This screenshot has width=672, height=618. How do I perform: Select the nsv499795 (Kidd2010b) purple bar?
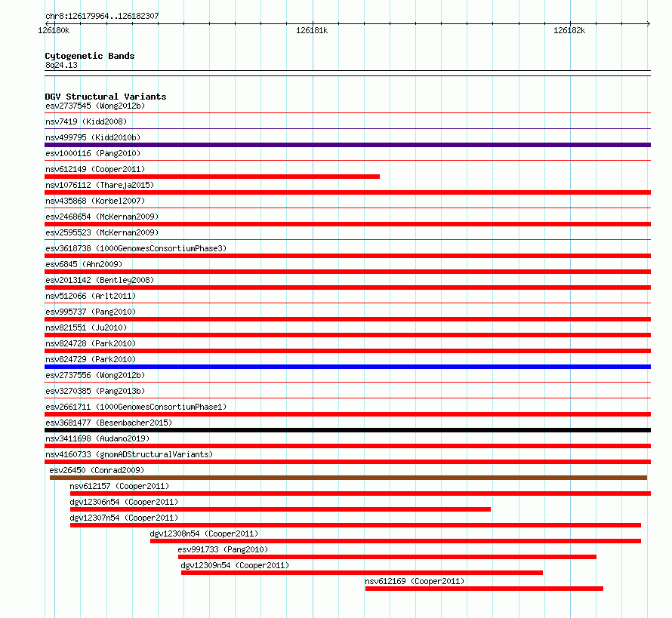coord(347,145)
